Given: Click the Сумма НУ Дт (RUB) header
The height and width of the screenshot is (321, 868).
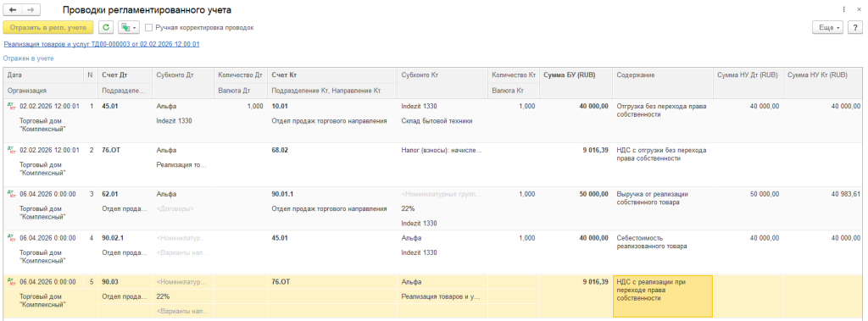Looking at the screenshot, I should point(748,75).
